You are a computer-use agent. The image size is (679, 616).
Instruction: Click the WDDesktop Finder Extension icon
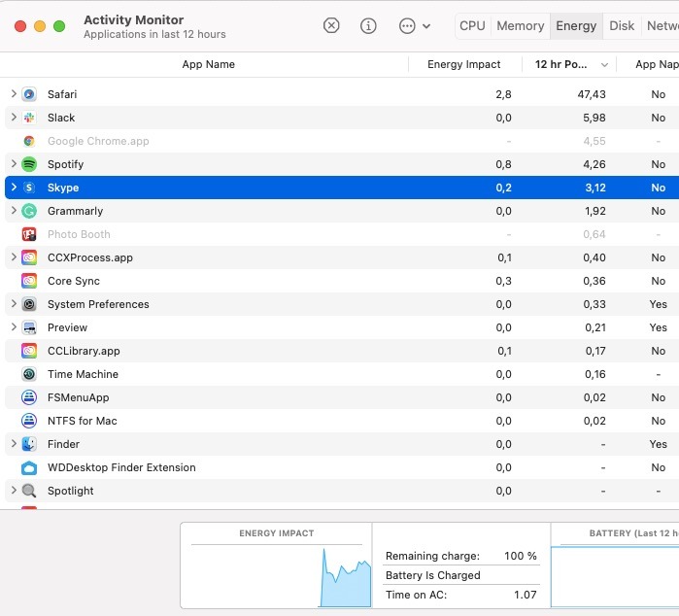point(29,467)
